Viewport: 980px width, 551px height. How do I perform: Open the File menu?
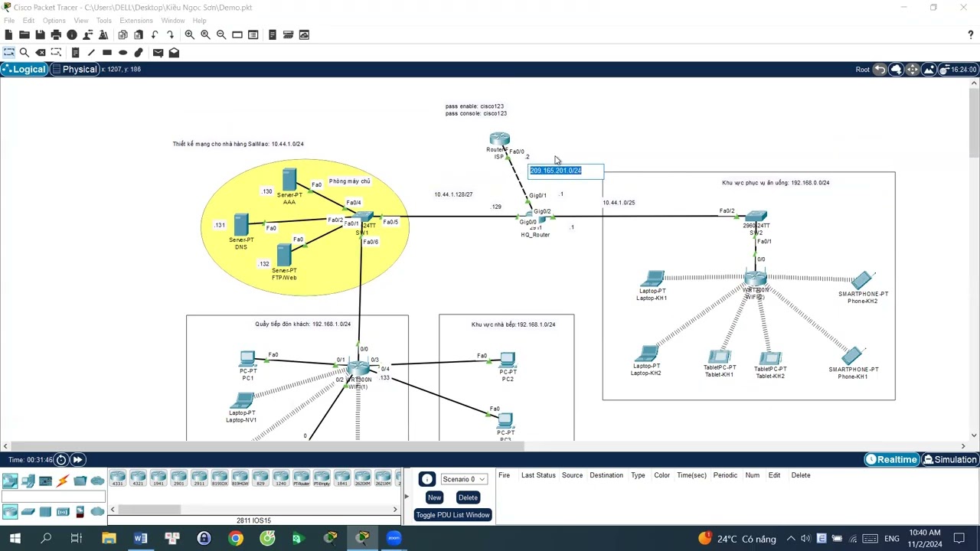[9, 21]
